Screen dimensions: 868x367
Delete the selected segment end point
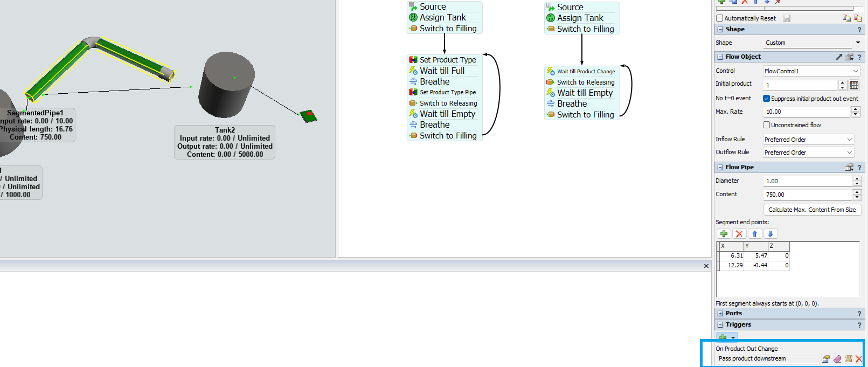coord(739,234)
